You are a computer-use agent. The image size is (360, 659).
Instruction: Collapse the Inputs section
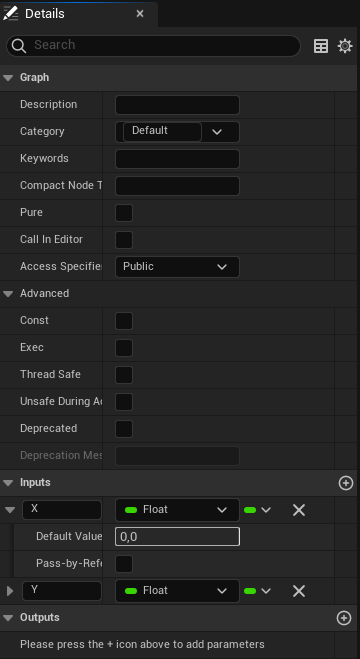point(8,483)
